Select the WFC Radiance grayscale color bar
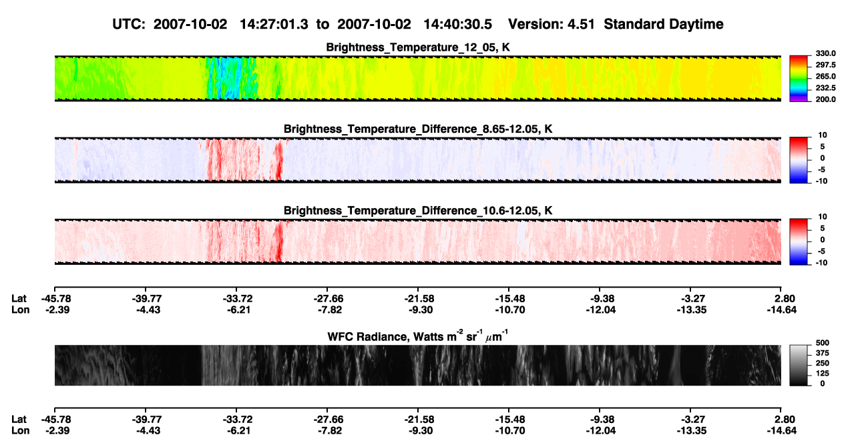The image size is (868, 445). pyautogui.click(x=799, y=365)
